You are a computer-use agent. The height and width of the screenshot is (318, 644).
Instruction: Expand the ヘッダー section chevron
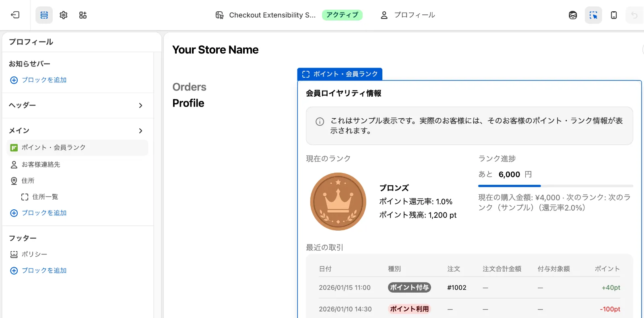click(140, 105)
